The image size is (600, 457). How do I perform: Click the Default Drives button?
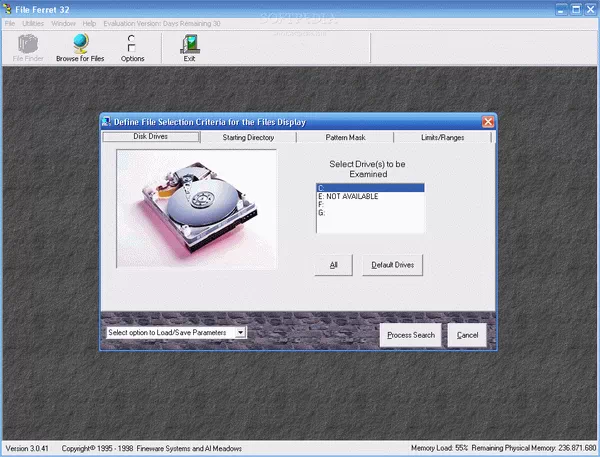[393, 265]
